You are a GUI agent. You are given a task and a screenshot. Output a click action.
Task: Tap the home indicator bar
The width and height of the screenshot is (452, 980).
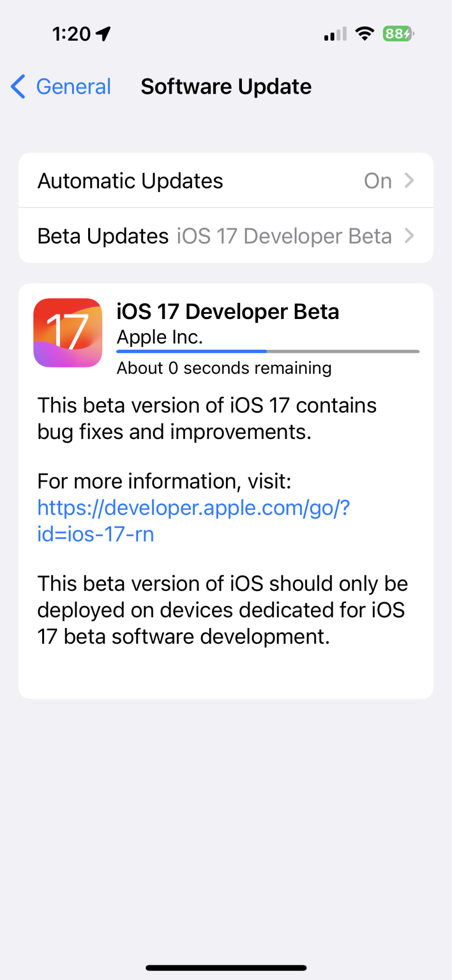pyautogui.click(x=226, y=968)
